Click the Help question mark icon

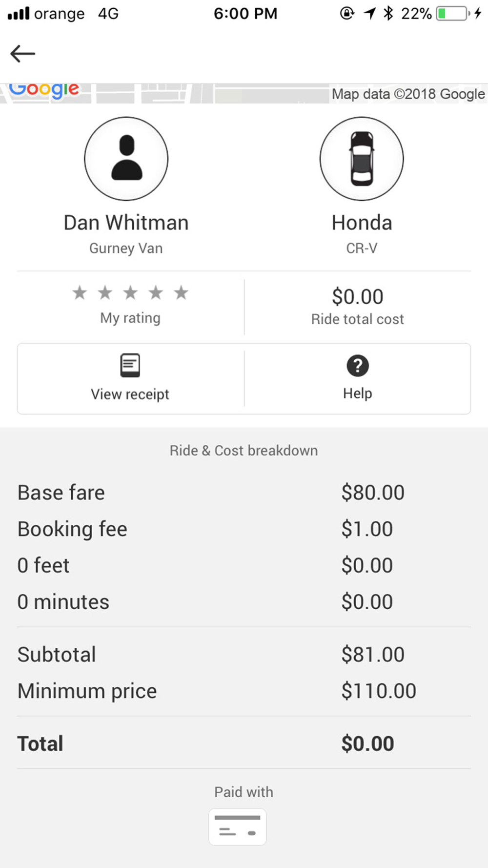point(358,366)
